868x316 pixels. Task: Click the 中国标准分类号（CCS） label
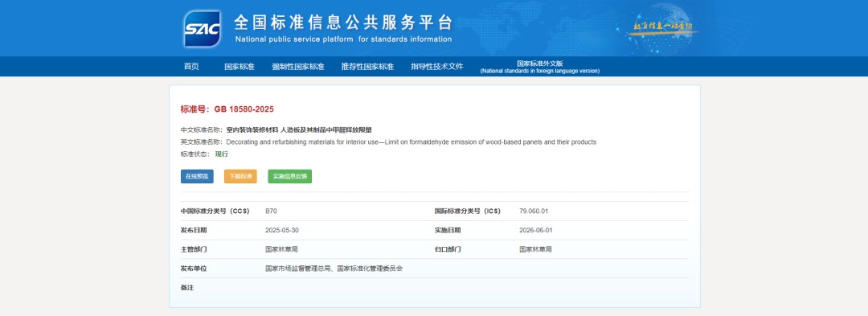215,211
